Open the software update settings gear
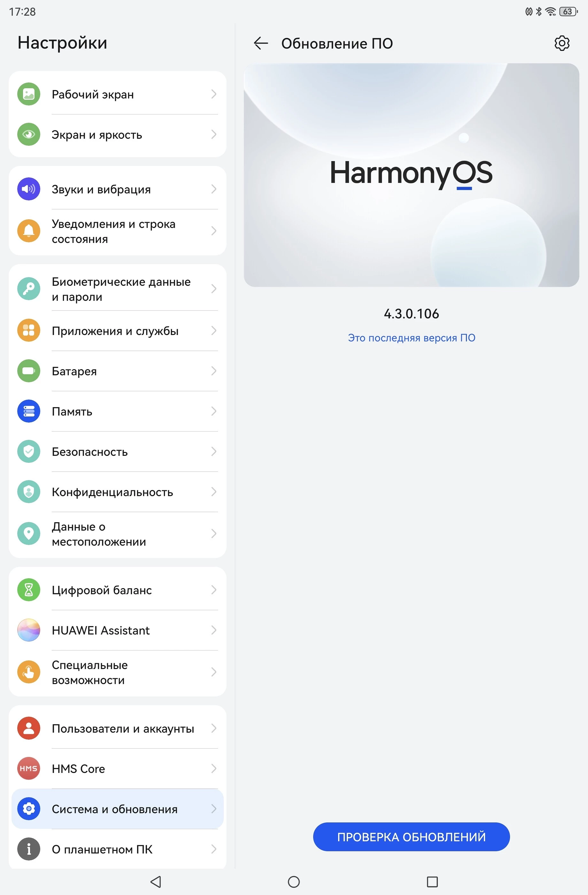 pyautogui.click(x=562, y=43)
